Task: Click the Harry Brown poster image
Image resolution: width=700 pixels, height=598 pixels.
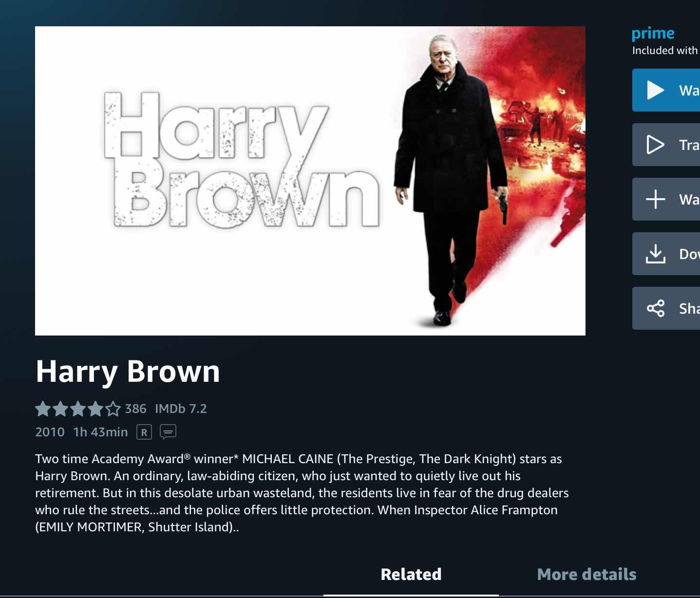Action: tap(310, 181)
